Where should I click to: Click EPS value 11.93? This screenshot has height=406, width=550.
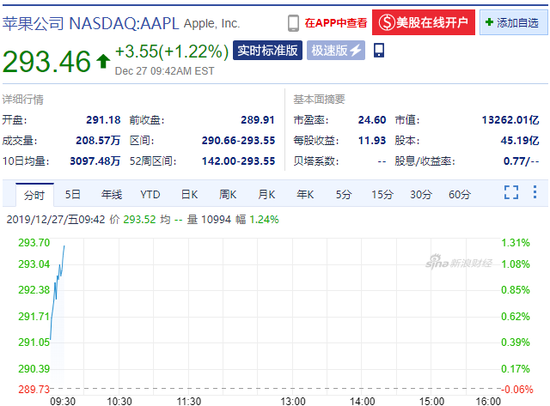pyautogui.click(x=372, y=140)
